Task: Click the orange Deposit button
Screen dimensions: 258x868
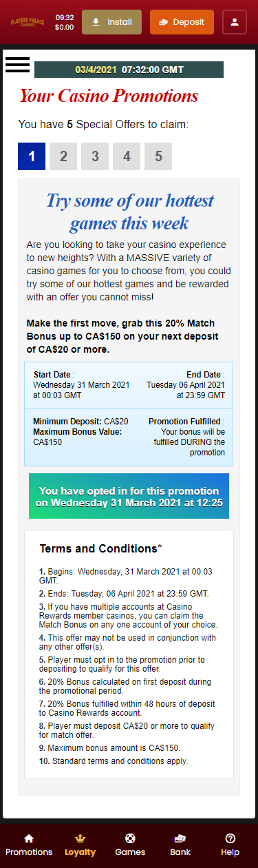Action: tap(182, 22)
